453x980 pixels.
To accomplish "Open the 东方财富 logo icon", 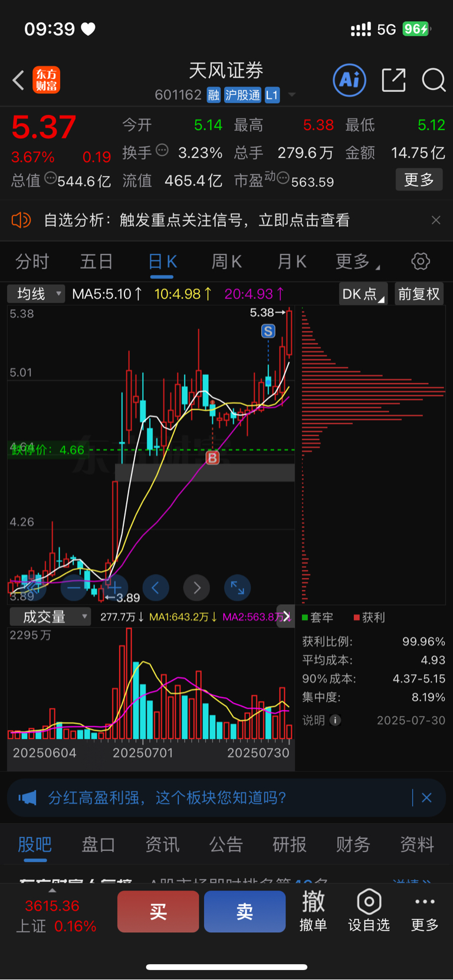I will [47, 80].
